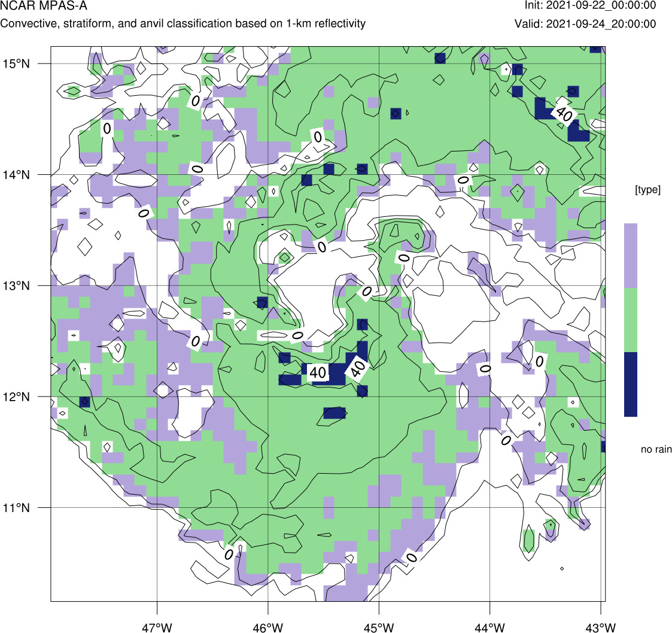The width and height of the screenshot is (672, 633).
Task: Click the '40' contour label in the northeast corner
Action: [x=564, y=114]
